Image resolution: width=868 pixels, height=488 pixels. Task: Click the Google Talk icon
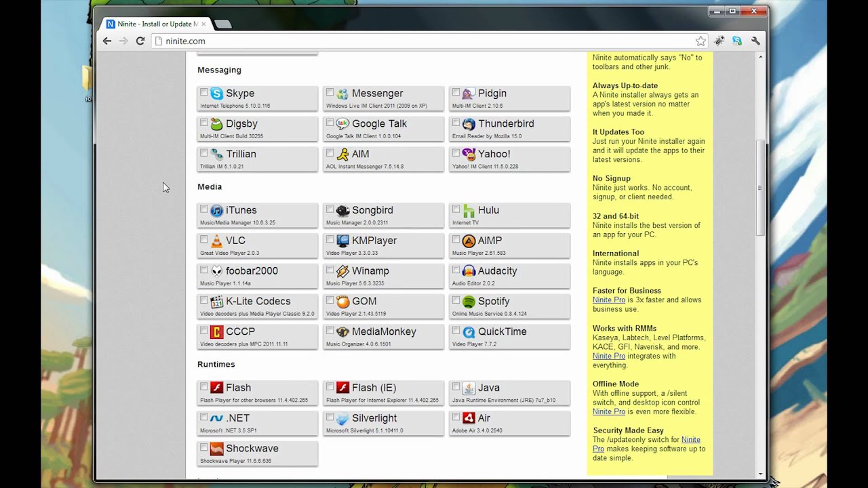pos(342,124)
